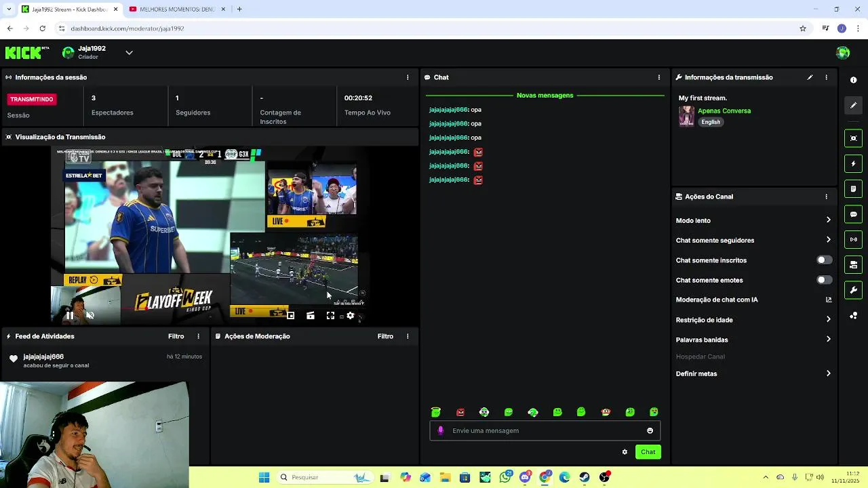Toggle the stream preview widget in sidebar
The image size is (868, 488).
pyautogui.click(x=854, y=138)
